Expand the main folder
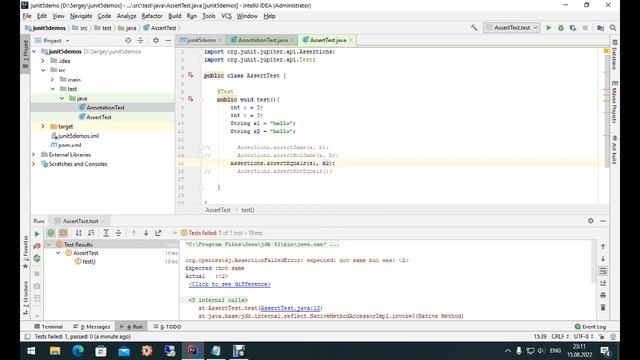The image size is (640, 360). point(52,79)
